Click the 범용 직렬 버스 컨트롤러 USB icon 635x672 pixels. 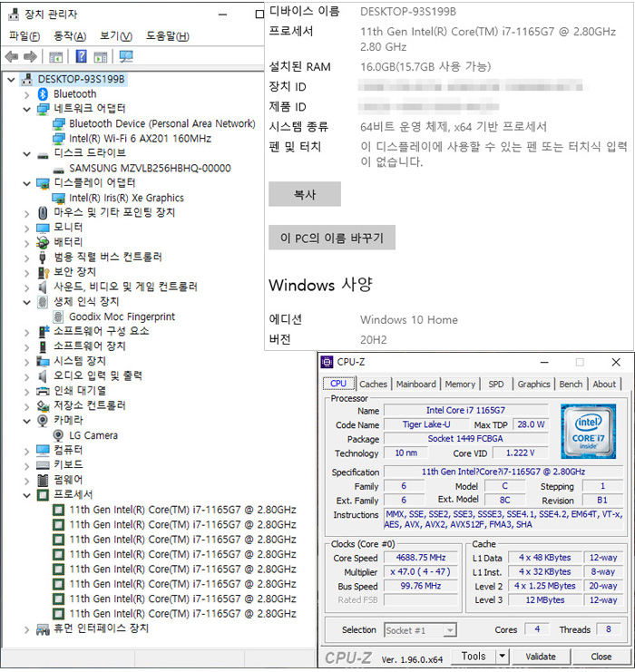(42, 258)
